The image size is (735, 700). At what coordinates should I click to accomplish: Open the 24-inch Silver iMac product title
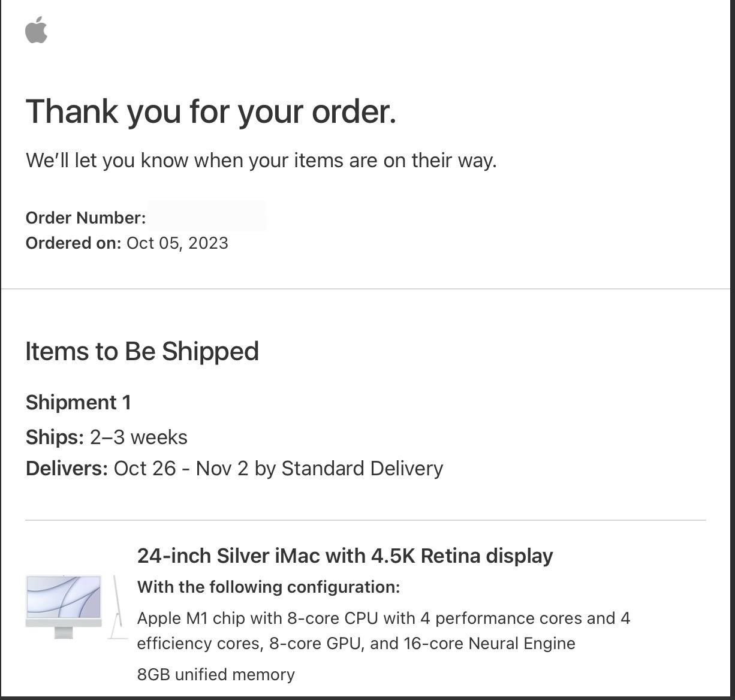tap(345, 556)
